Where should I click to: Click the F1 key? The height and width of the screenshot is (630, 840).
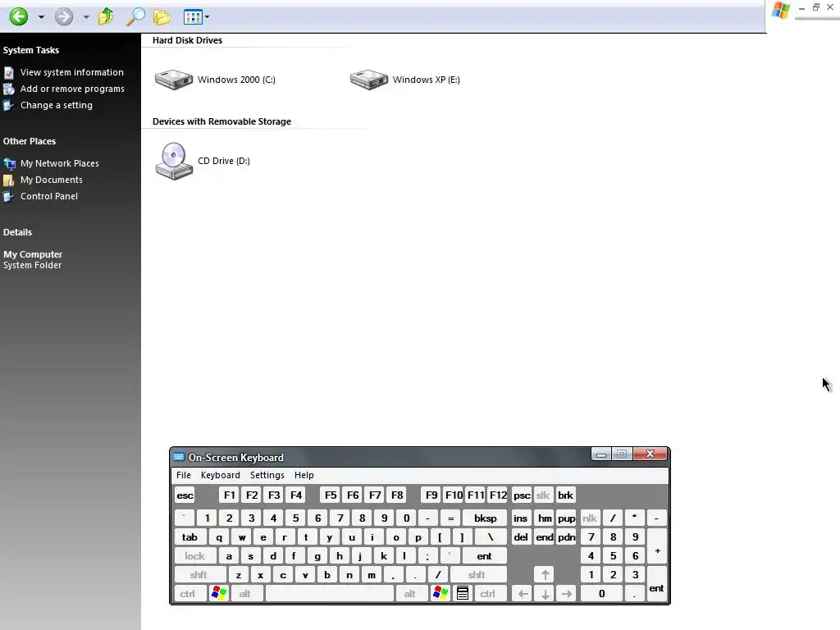230,495
